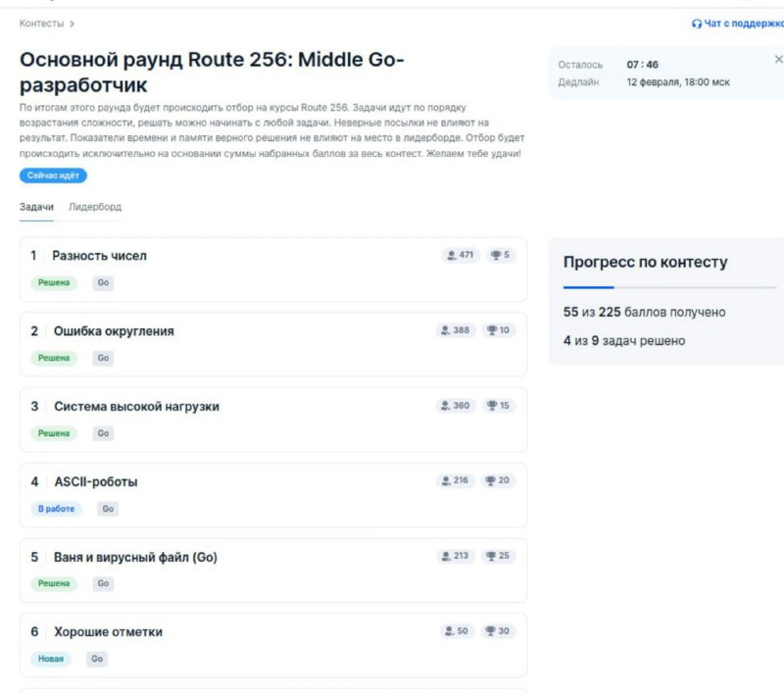
Task: Click the deadline 12 февраля, 18:00 мск
Action: [678, 82]
